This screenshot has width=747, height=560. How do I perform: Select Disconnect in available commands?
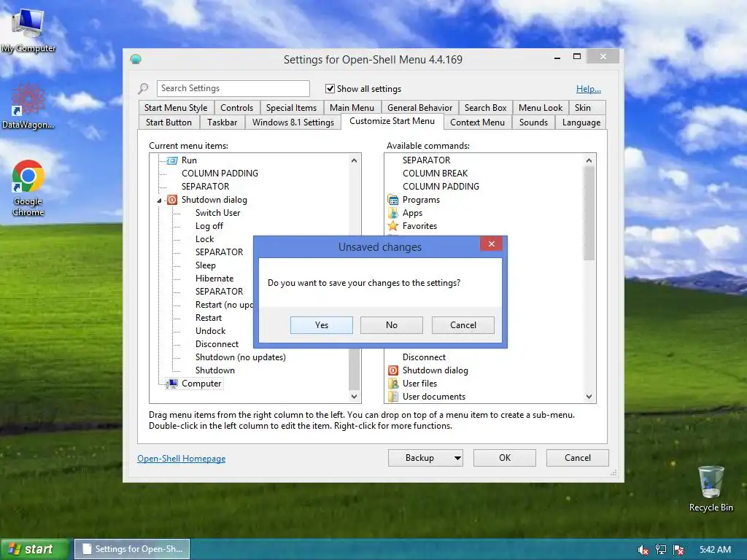[x=424, y=357]
